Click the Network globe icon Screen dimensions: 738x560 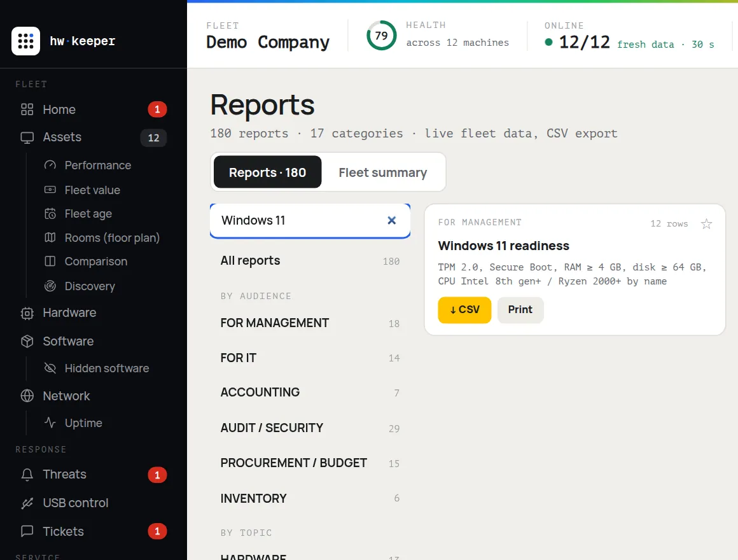(27, 396)
